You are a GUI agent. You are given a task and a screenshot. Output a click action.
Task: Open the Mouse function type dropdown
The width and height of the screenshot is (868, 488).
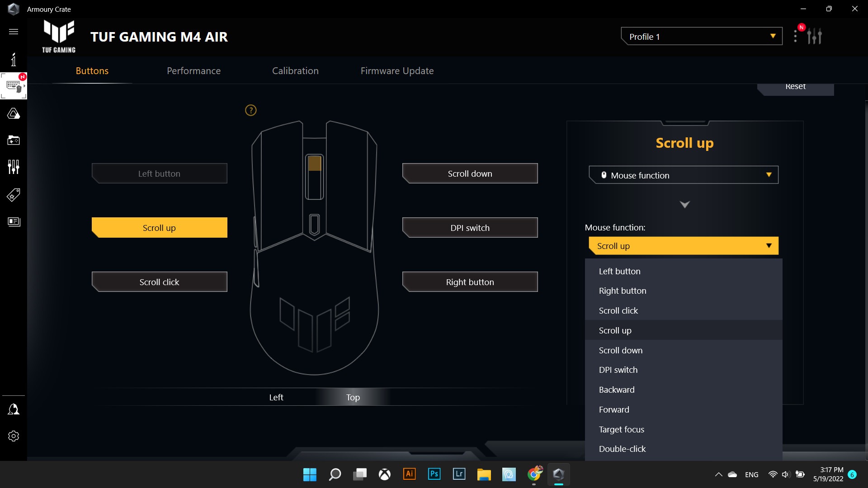point(684,175)
